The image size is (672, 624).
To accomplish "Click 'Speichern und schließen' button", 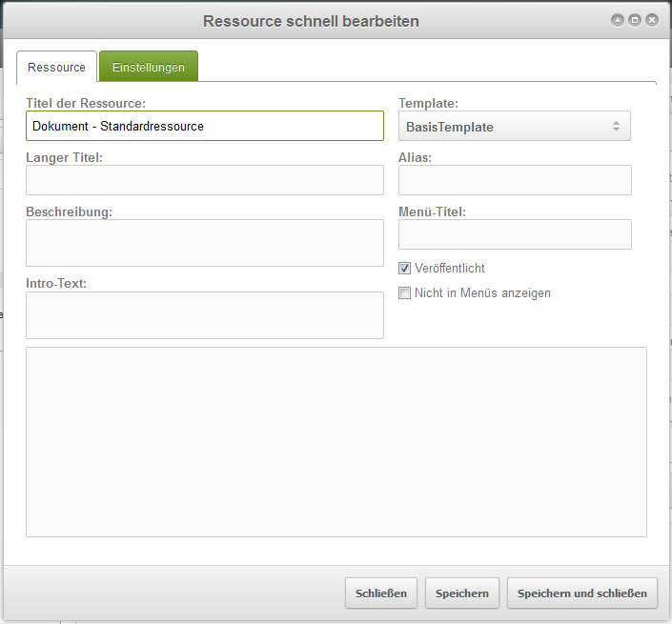I will click(581, 593).
